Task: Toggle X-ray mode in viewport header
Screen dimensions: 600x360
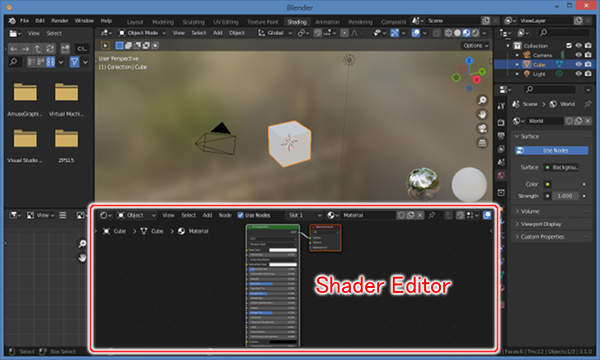Action: tap(437, 33)
